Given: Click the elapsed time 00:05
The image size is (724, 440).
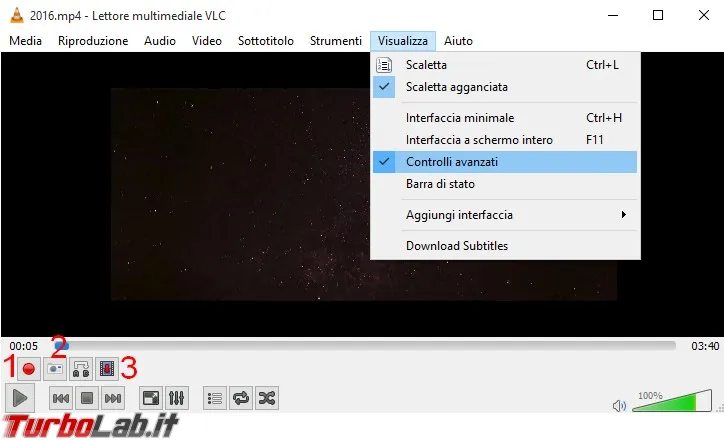Looking at the screenshot, I should click(24, 346).
